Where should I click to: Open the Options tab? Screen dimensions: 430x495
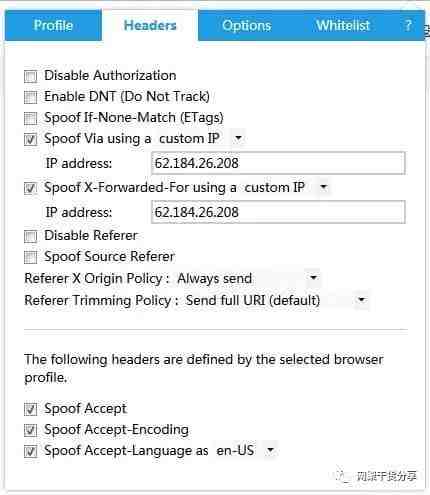(247, 25)
